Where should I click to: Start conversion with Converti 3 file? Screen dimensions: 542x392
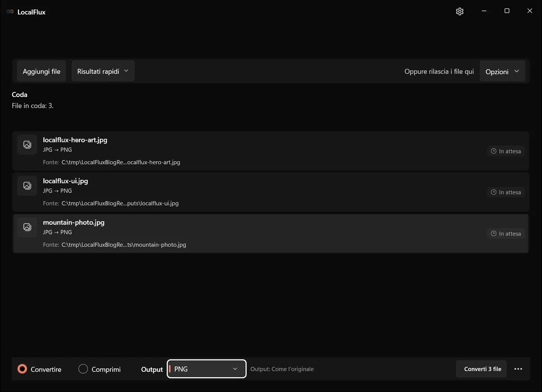482,369
